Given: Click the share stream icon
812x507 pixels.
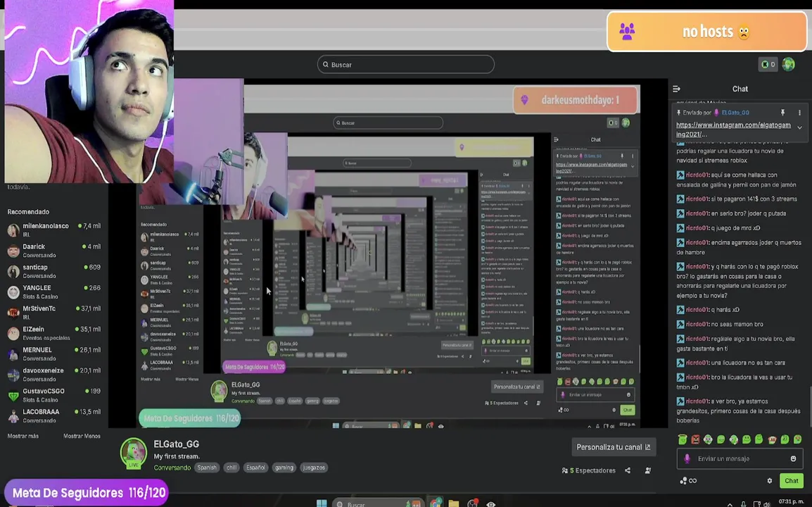Looking at the screenshot, I should 628,470.
